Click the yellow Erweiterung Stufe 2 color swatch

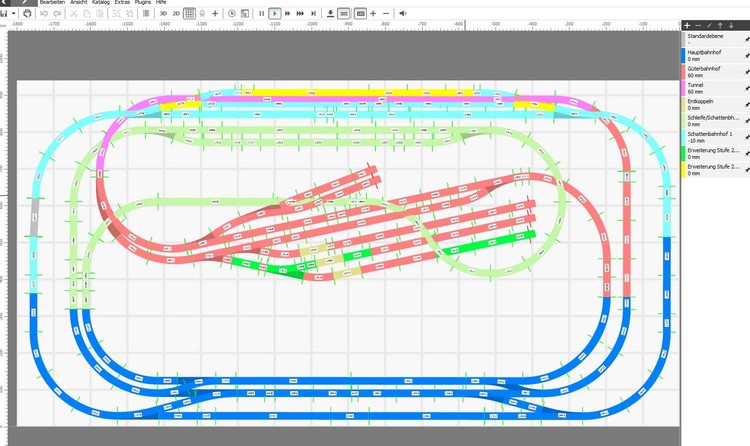(x=684, y=170)
